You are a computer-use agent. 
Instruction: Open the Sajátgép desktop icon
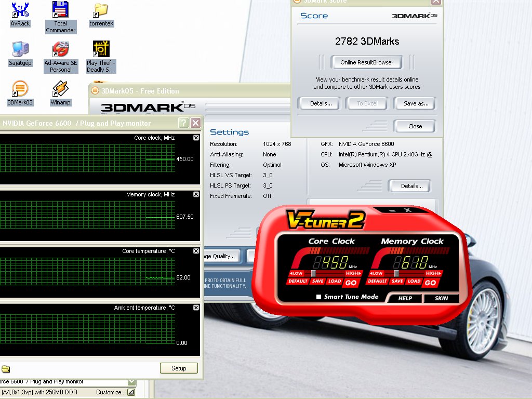[20, 54]
